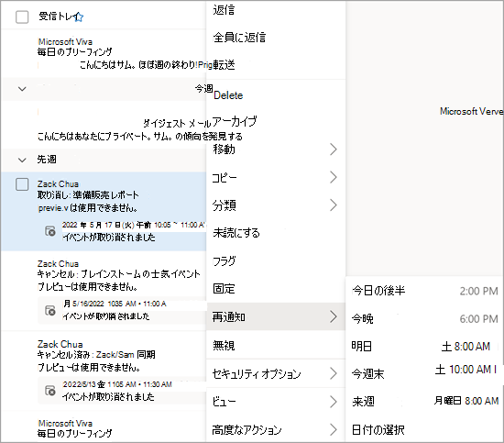The image size is (504, 443).
Task: Expand the 高度なアクション submenu arrow
Action: 334,429
